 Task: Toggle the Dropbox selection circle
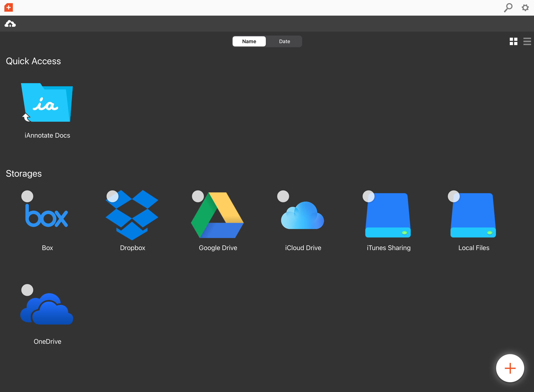tap(113, 196)
